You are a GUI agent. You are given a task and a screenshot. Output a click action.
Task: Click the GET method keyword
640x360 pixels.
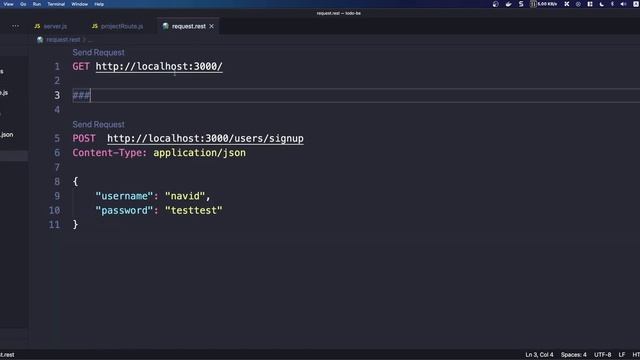(x=81, y=67)
